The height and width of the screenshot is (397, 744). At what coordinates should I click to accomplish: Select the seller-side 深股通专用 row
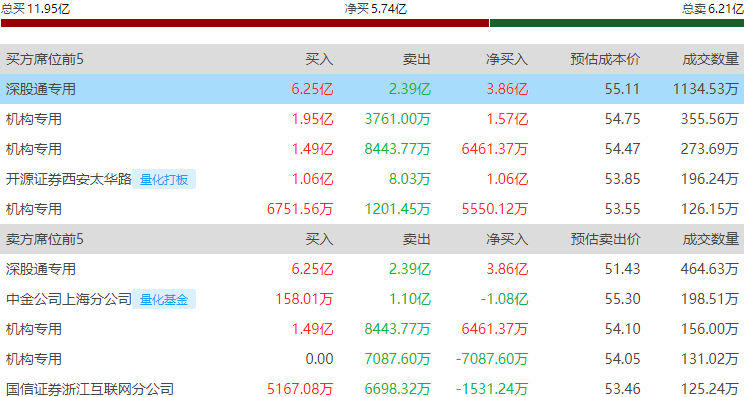click(372, 269)
